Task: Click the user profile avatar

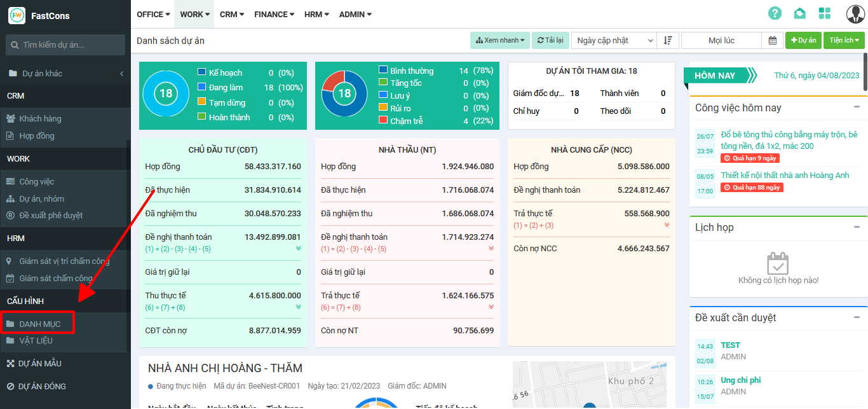Action: click(x=855, y=14)
